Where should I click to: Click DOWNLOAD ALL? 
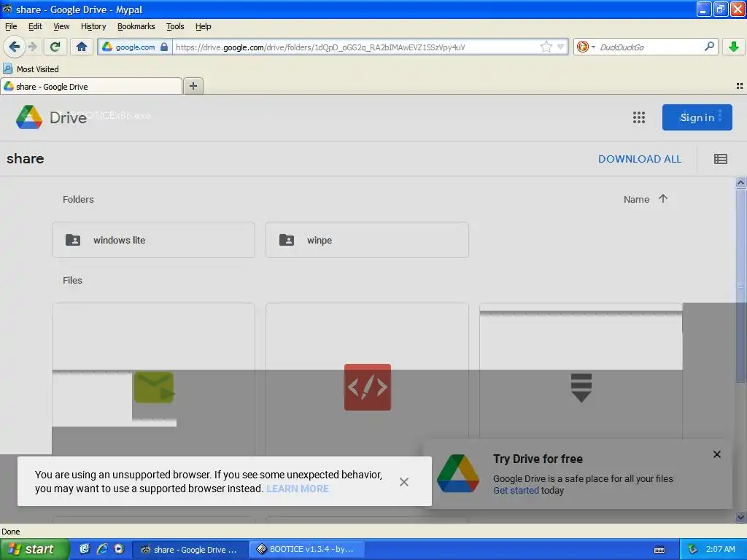pos(640,159)
